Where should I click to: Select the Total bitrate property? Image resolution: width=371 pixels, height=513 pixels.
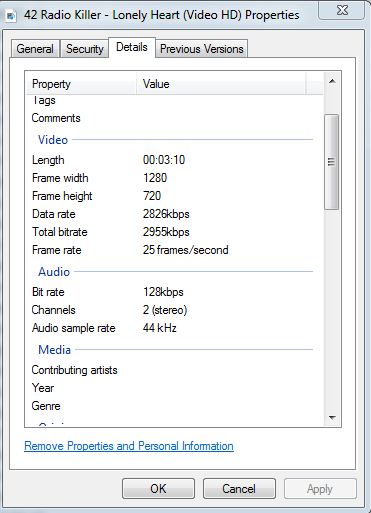coord(60,232)
